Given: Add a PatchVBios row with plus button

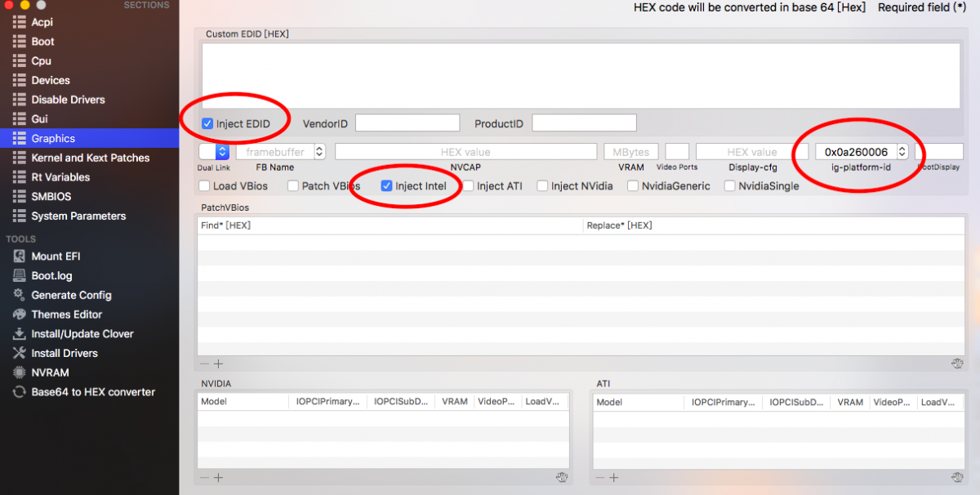Looking at the screenshot, I should point(218,364).
